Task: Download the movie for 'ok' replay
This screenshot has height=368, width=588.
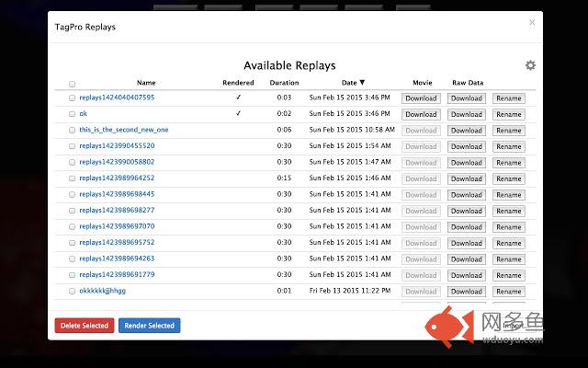Action: click(421, 114)
